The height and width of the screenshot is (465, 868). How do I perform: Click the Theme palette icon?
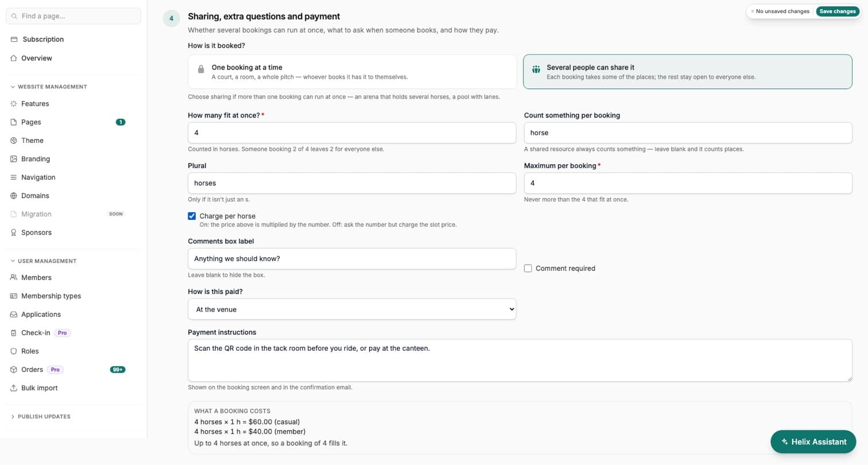pos(14,141)
